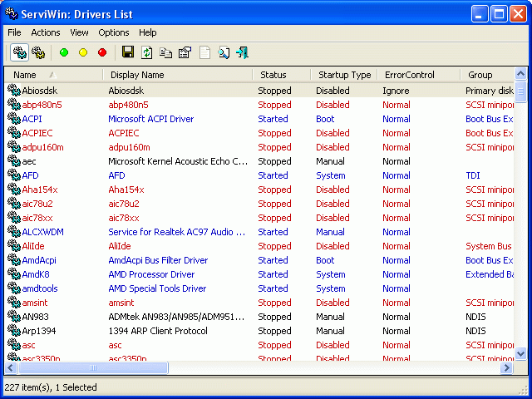
Task: Refresh the drivers list
Action: click(146, 52)
